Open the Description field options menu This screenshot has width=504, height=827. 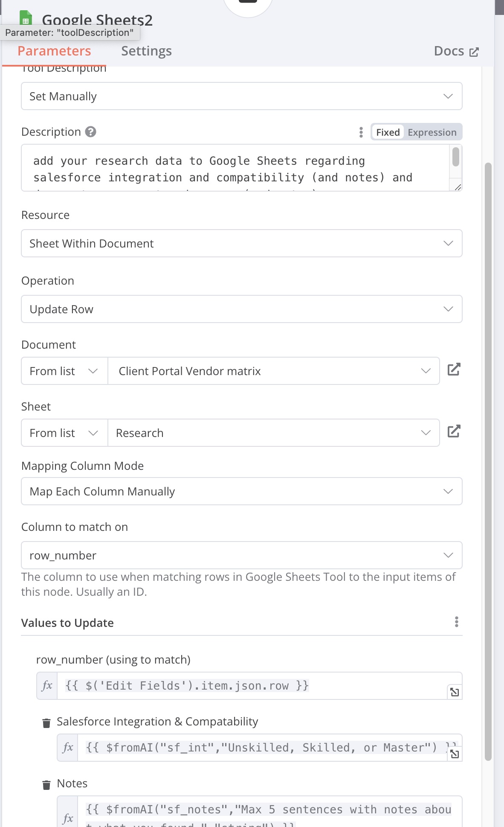pos(361,132)
